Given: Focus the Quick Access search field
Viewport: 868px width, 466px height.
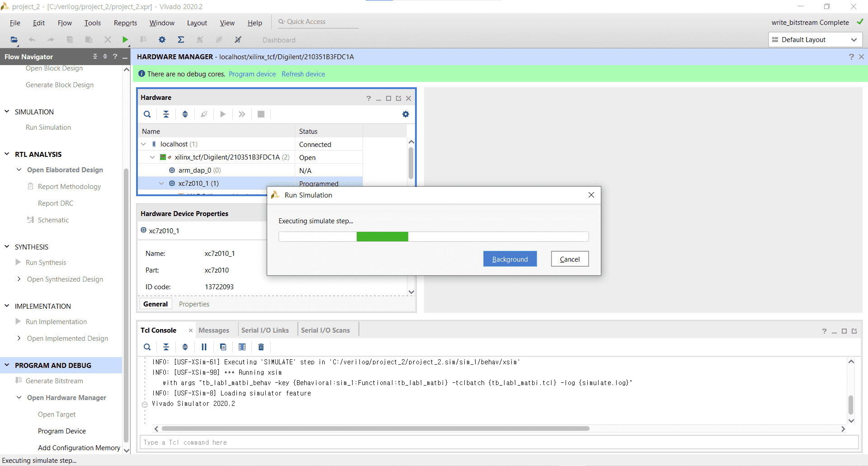Looking at the screenshot, I should point(318,22).
